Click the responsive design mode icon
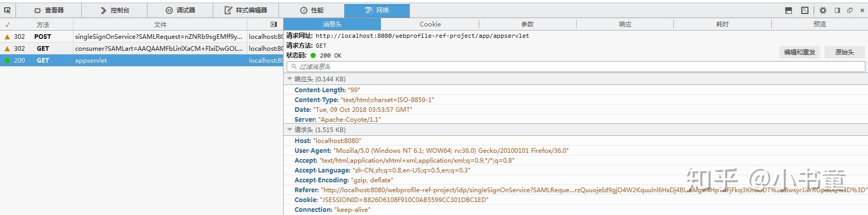868x215 pixels. (x=805, y=10)
